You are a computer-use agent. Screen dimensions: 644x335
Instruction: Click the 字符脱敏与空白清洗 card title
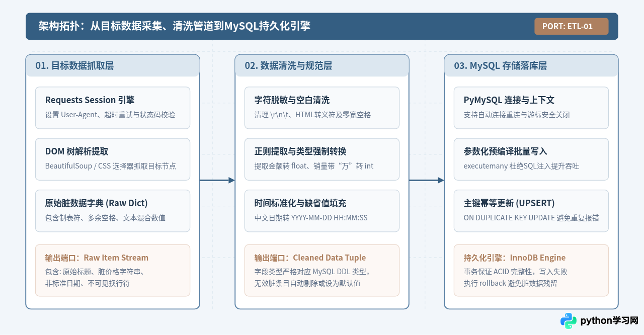point(292,100)
